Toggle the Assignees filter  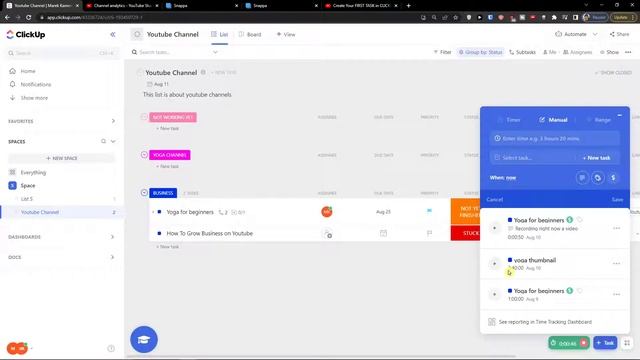click(578, 52)
